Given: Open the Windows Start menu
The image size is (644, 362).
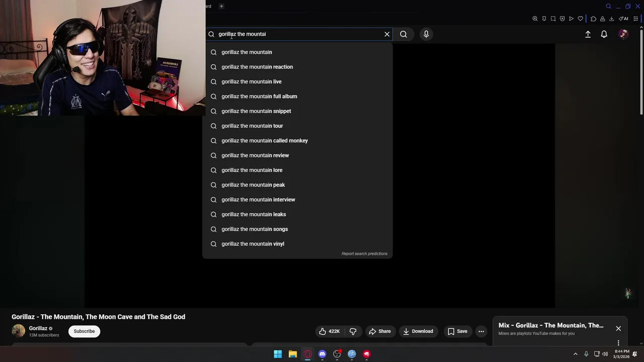Looking at the screenshot, I should pyautogui.click(x=278, y=354).
